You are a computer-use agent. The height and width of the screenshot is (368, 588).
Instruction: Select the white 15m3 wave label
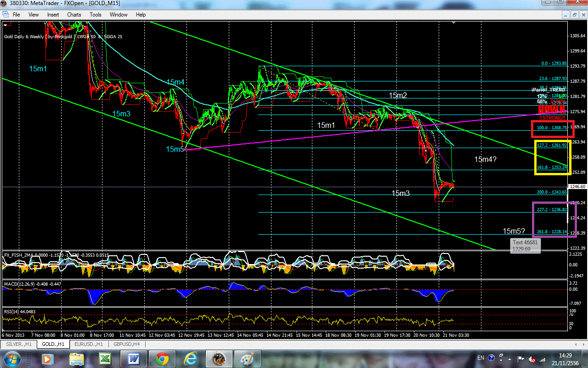click(x=401, y=193)
